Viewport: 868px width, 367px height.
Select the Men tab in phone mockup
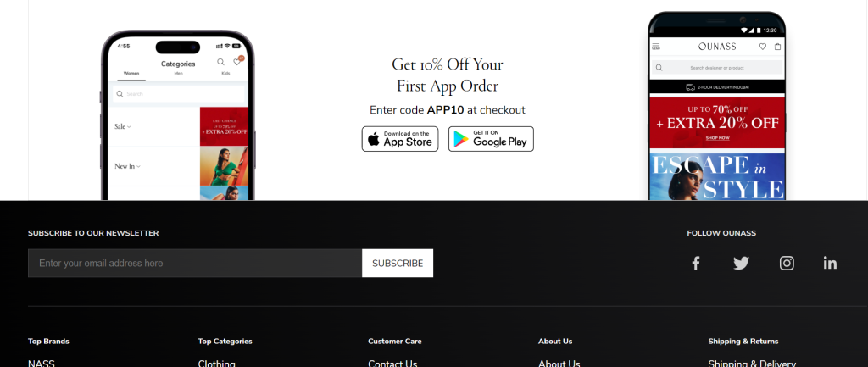[x=178, y=74]
